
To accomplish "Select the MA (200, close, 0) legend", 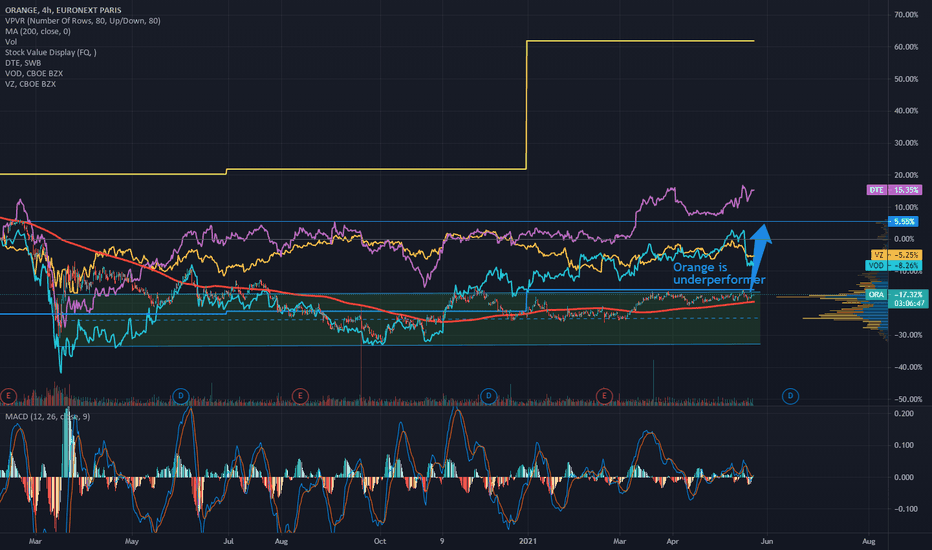I will [37, 31].
